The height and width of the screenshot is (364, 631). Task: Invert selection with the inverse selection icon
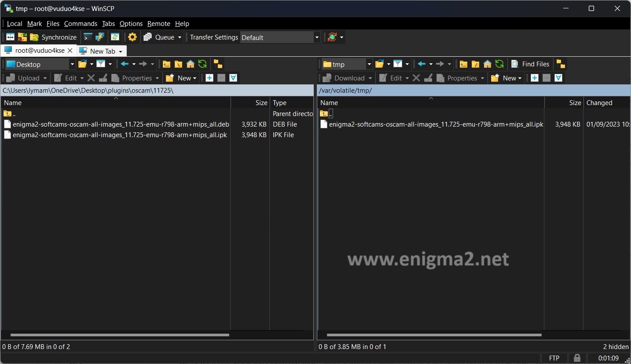(233, 78)
